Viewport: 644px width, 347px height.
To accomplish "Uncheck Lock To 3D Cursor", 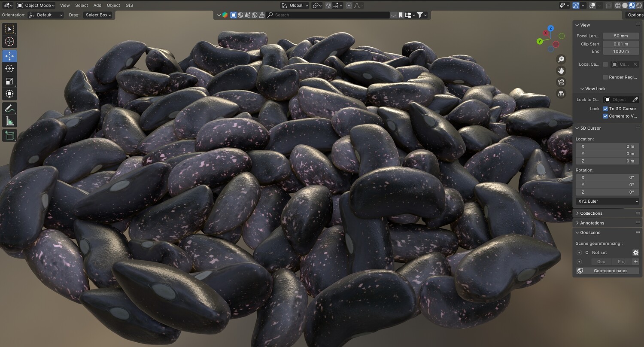I will (605, 109).
